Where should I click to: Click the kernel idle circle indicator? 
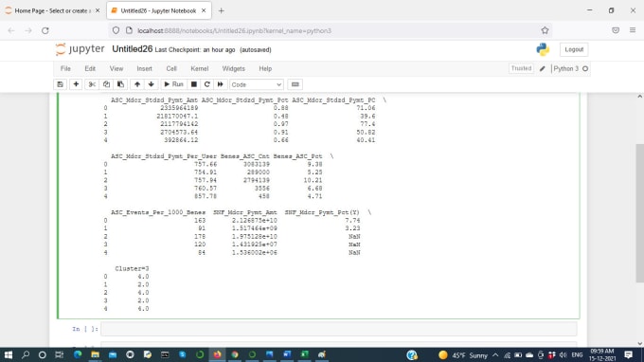pos(585,68)
